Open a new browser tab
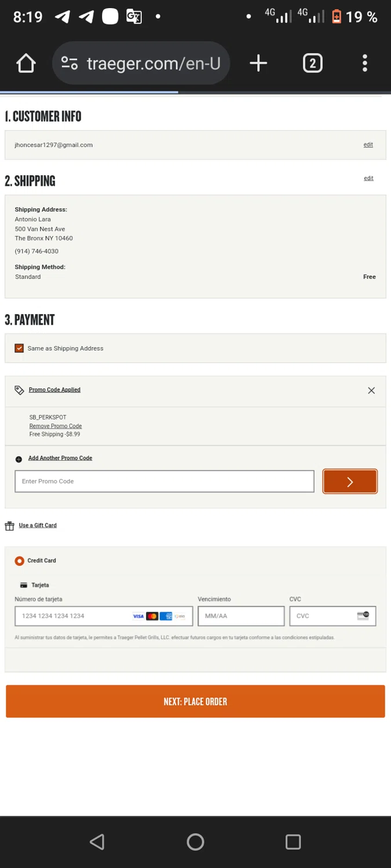Image resolution: width=391 pixels, height=868 pixels. (x=258, y=63)
